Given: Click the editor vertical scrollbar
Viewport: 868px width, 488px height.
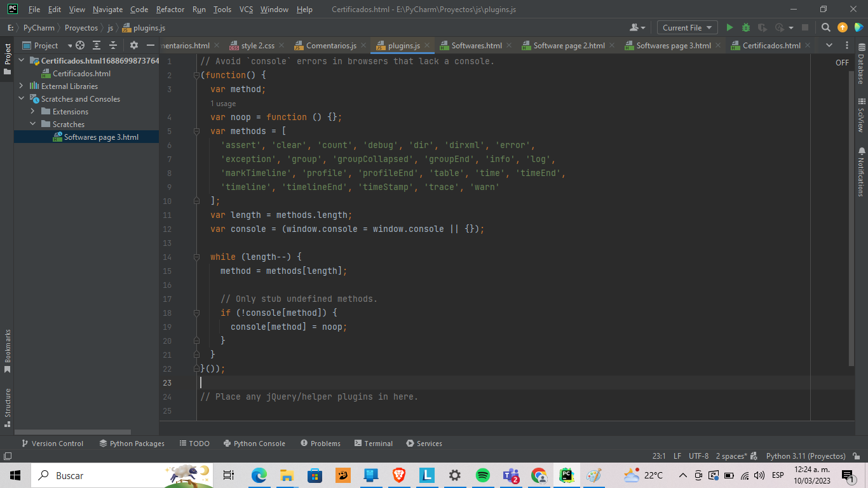Looking at the screenshot, I should [x=851, y=216].
